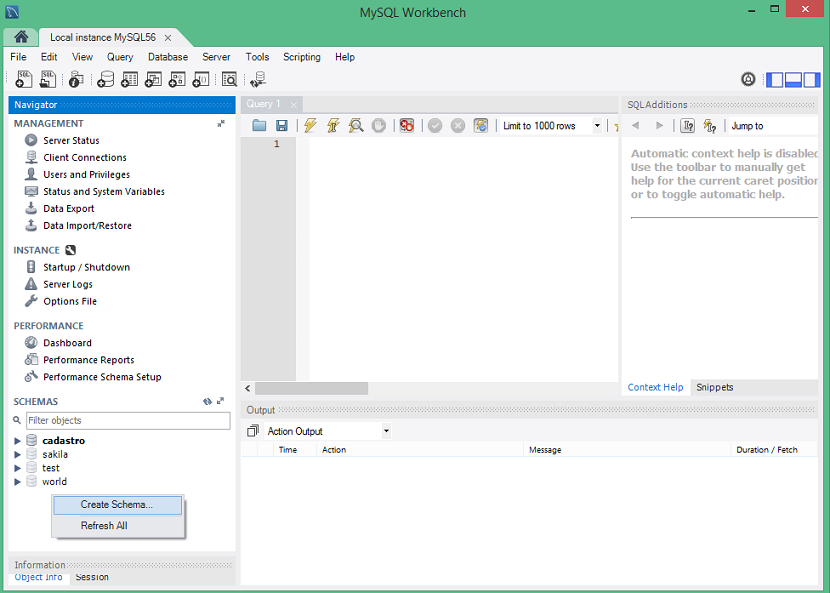The width and height of the screenshot is (830, 593).
Task: Open SQL script file toolbar icon
Action: tap(48, 79)
